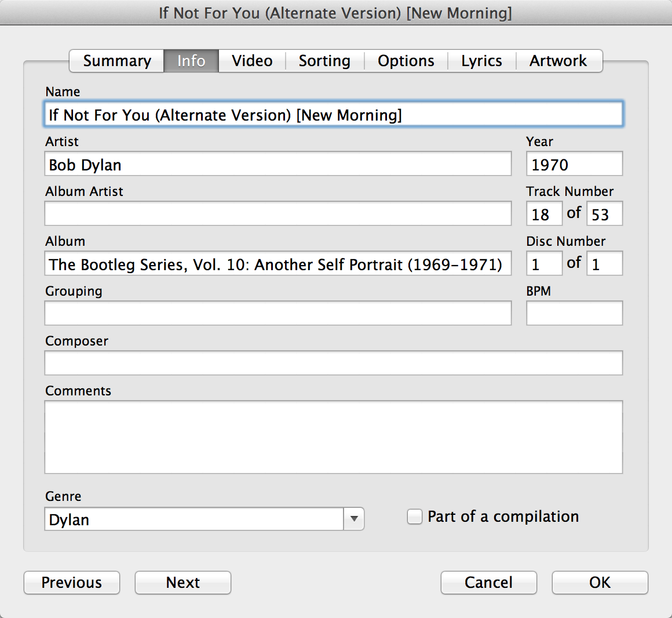Open the Artwork tab
672x618 pixels.
[x=559, y=61]
